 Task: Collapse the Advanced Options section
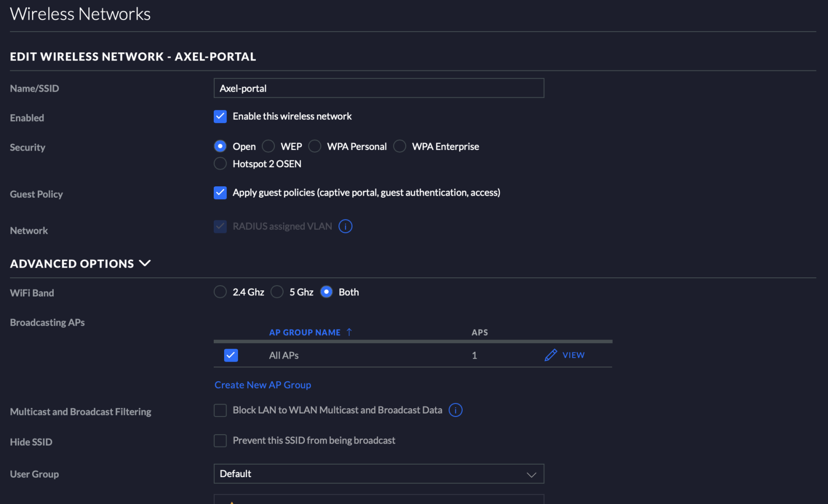[145, 263]
